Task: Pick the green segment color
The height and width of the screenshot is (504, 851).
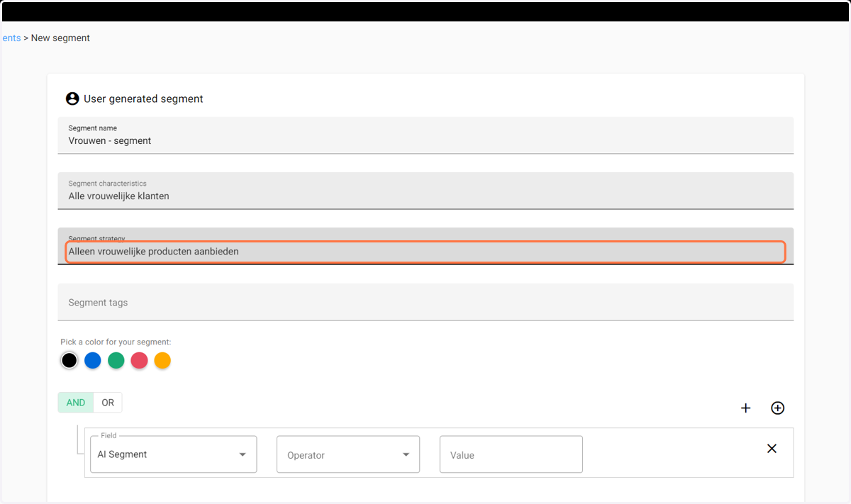Action: click(116, 360)
